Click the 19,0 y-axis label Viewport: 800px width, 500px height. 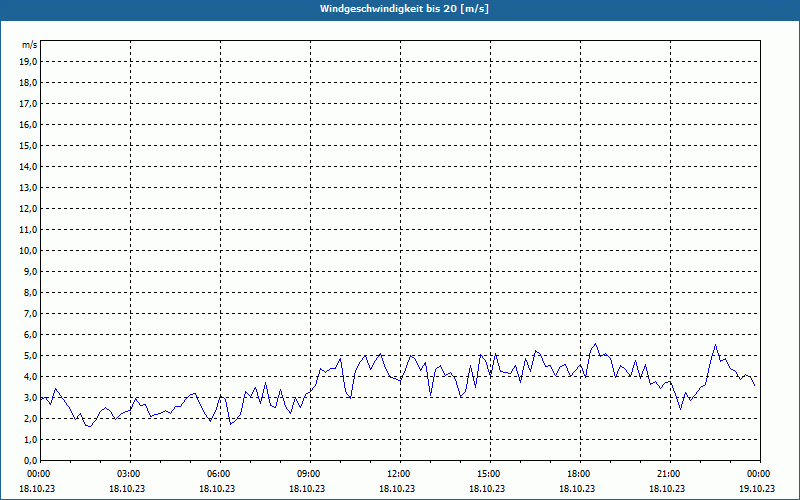pyautogui.click(x=28, y=62)
